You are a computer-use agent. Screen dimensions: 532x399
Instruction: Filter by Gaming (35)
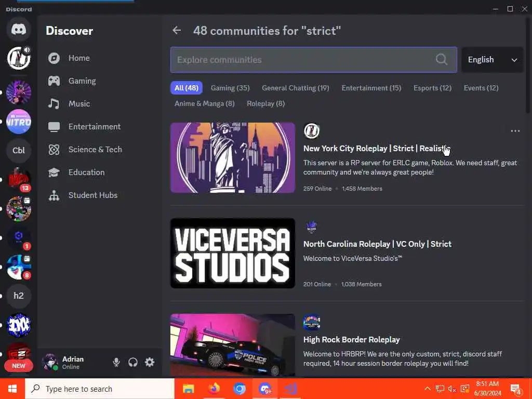coord(230,88)
